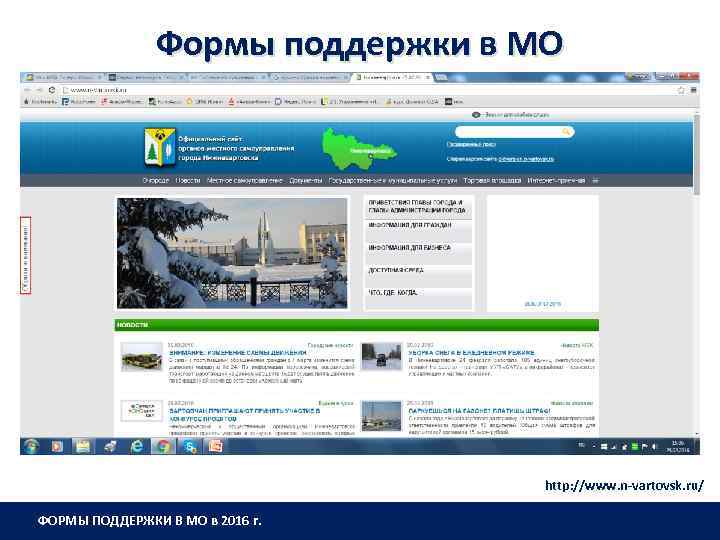
Task: Click the thumbnail next to the fines news
Action: (381, 416)
